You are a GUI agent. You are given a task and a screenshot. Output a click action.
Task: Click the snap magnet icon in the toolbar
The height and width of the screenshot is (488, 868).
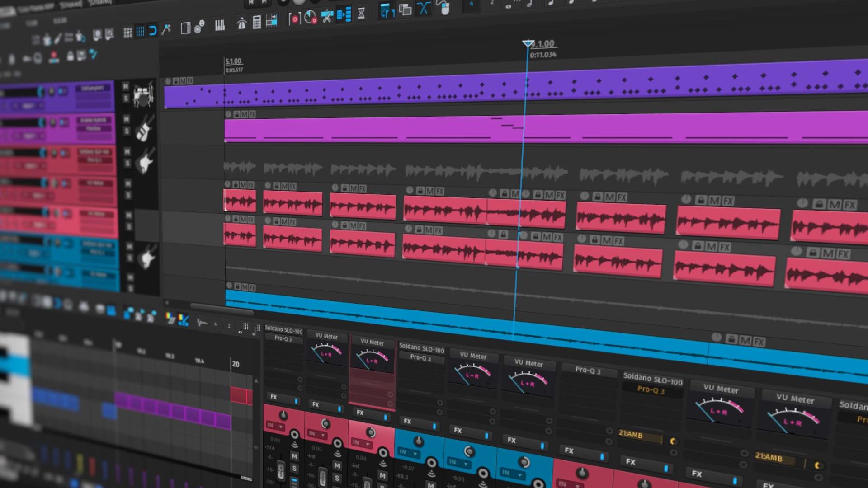pos(153,30)
